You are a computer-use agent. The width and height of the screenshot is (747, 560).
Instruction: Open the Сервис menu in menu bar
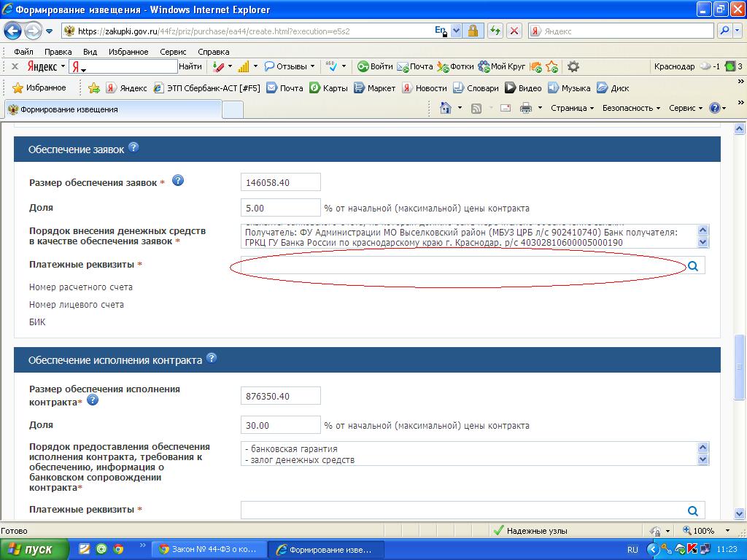tap(173, 52)
